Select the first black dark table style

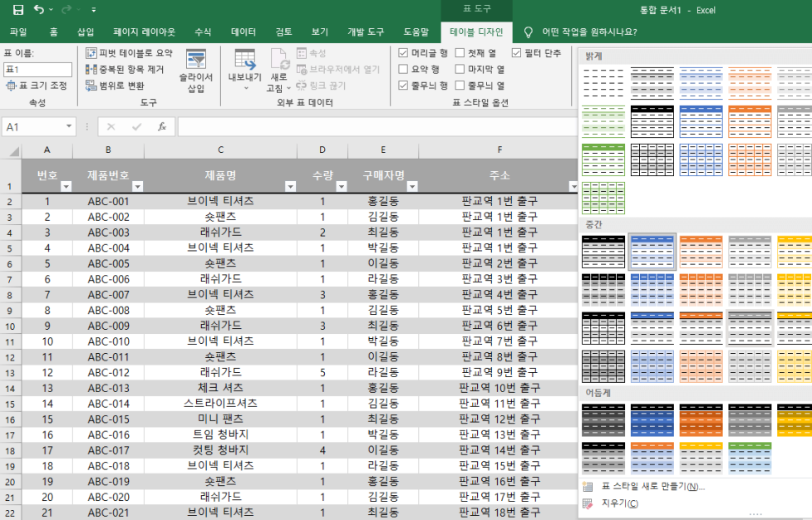[603, 420]
